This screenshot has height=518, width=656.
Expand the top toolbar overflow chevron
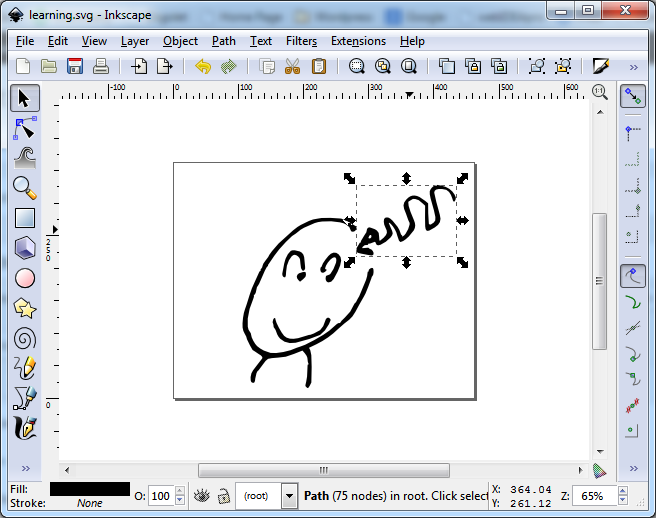point(632,67)
